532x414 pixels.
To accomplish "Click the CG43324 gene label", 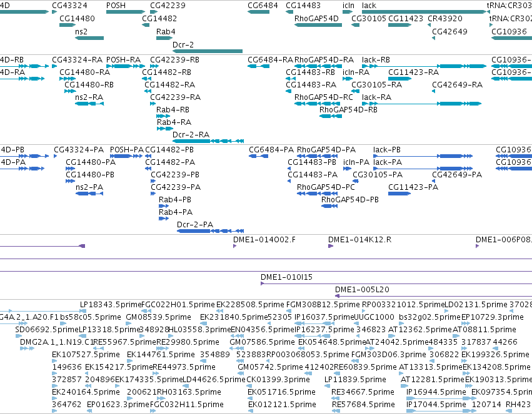I will click(69, 6).
